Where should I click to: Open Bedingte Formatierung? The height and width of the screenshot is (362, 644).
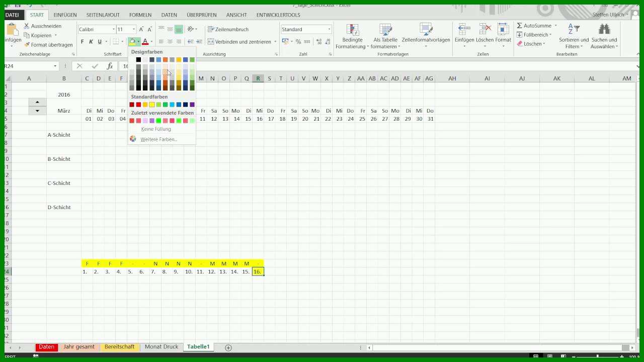[x=352, y=36]
